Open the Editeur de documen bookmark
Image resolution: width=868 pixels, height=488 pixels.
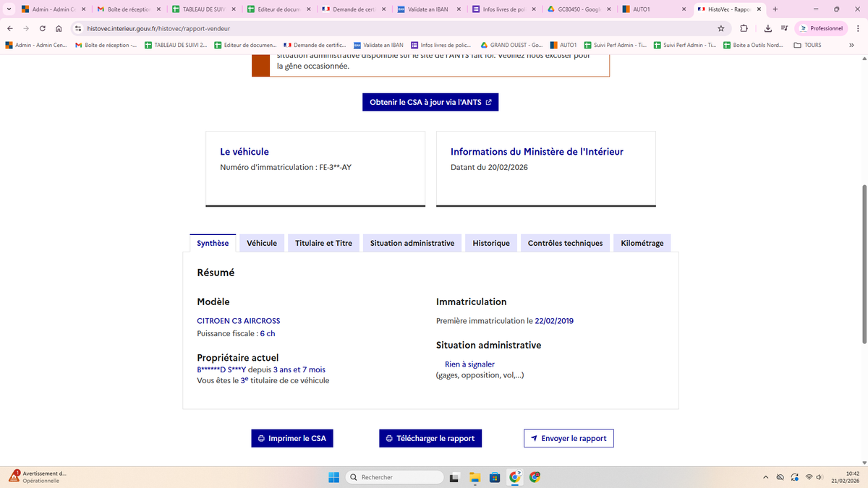click(245, 45)
